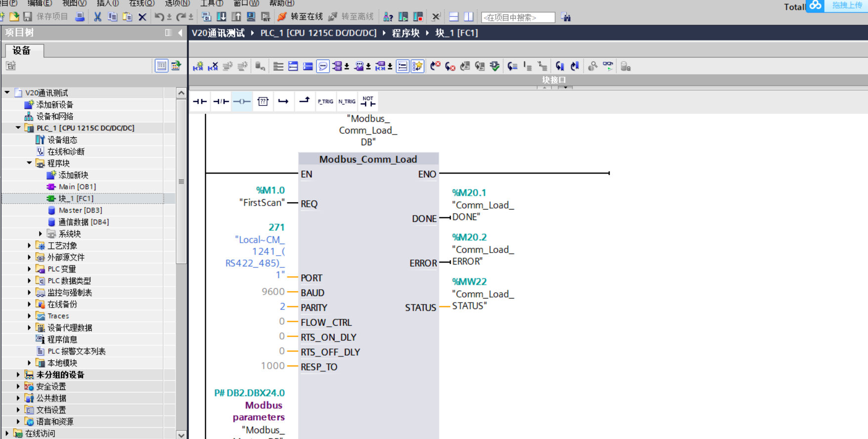The image size is (868, 439).
Task: Insert the NOT inverter contact
Action: tap(368, 101)
